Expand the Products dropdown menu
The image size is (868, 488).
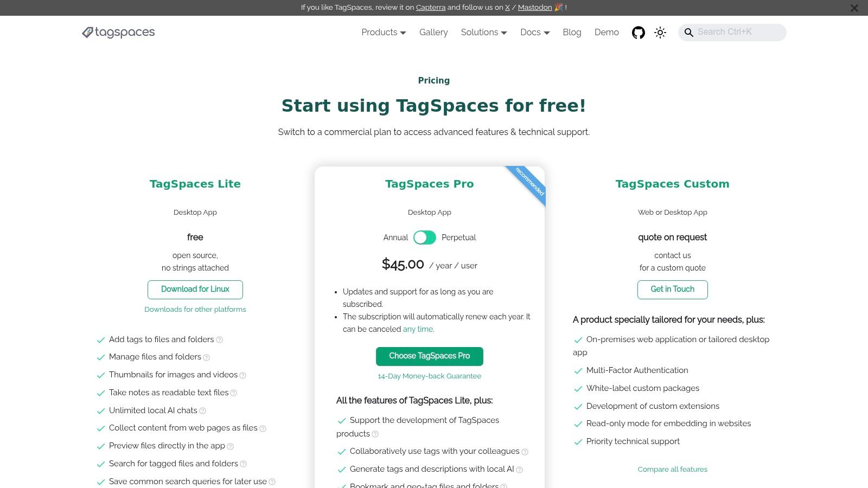pos(384,33)
